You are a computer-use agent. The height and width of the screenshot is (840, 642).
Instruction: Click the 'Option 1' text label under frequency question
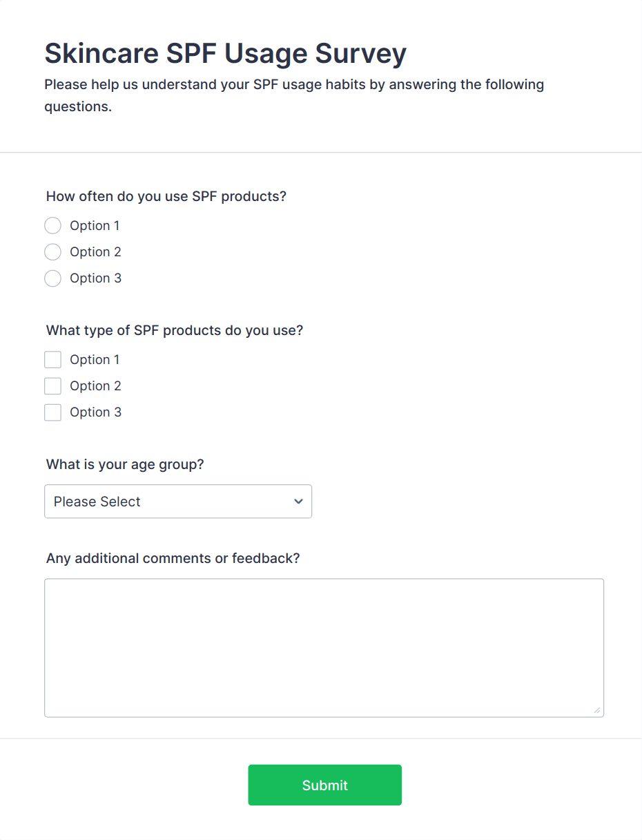click(95, 226)
